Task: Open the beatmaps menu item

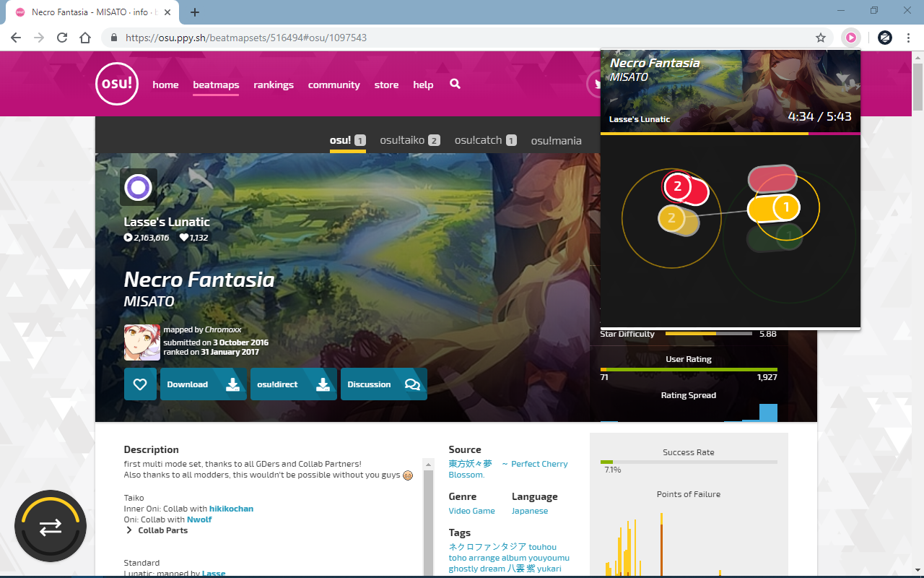Action: pyautogui.click(x=216, y=85)
